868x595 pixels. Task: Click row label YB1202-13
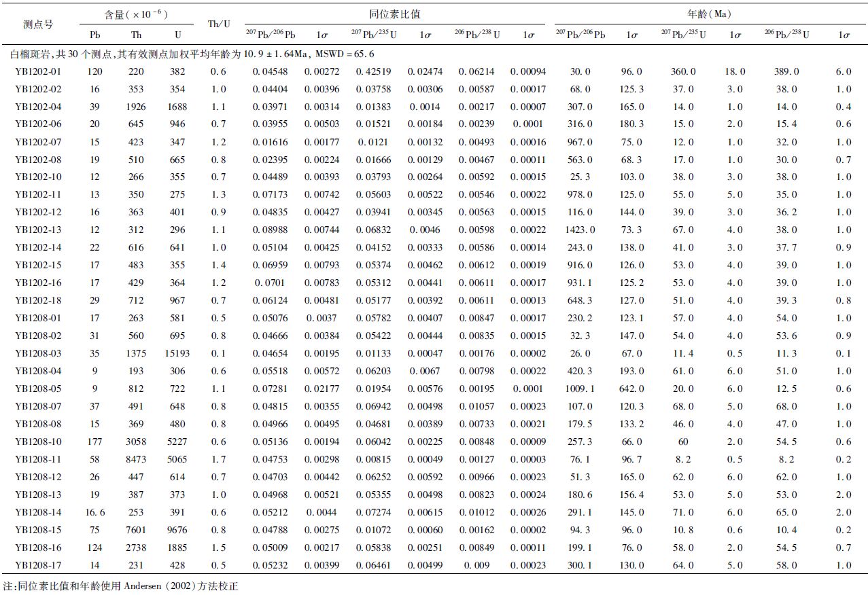tap(38, 230)
